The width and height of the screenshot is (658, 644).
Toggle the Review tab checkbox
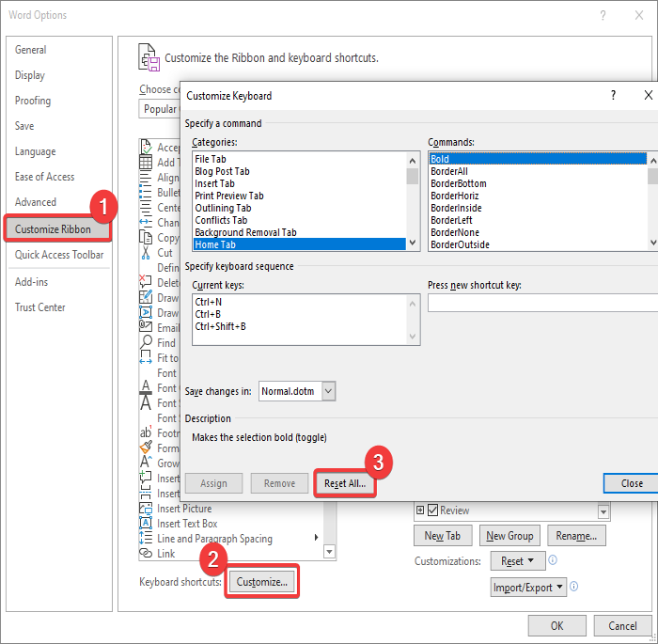432,510
